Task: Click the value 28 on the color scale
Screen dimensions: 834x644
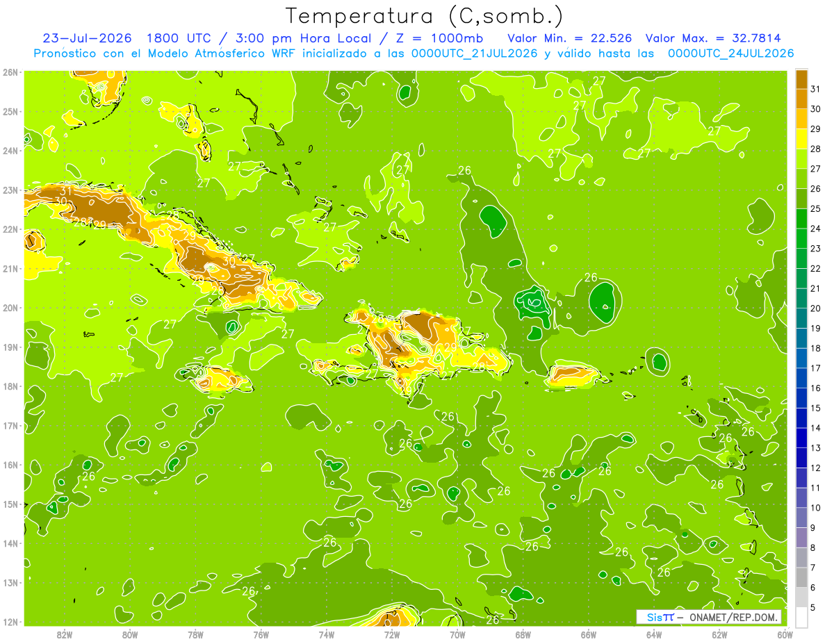Action: pos(817,149)
